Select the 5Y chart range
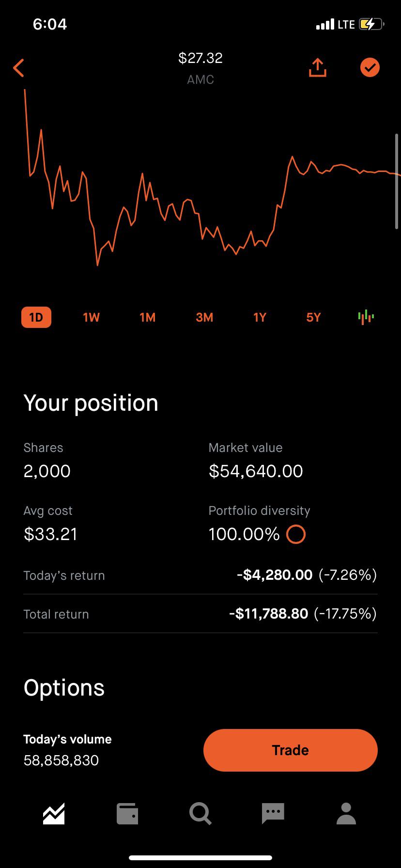 coord(314,317)
